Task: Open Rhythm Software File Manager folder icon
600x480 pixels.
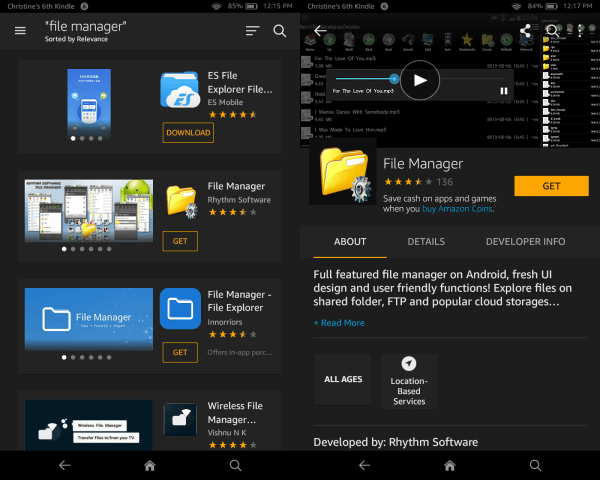Action: click(x=182, y=201)
